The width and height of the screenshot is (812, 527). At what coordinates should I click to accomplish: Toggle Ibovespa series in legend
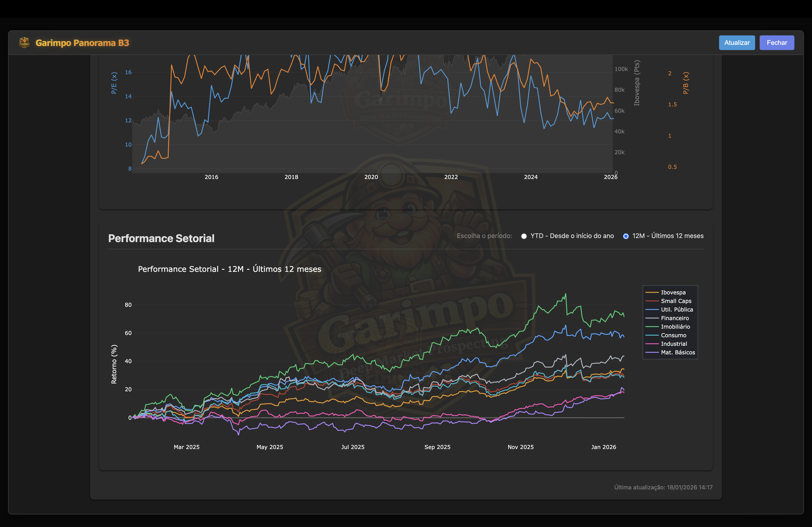pyautogui.click(x=673, y=293)
